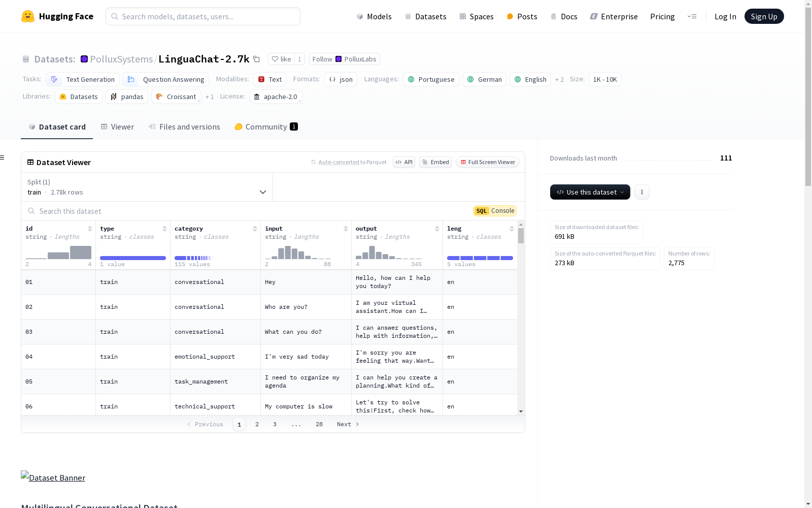
Task: Filter by the Question Answering task tag
Action: click(165, 79)
